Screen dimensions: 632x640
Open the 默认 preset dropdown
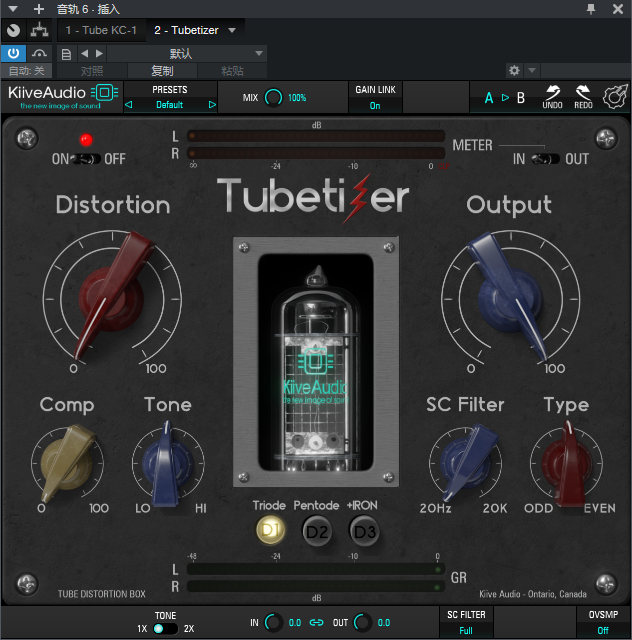point(187,53)
